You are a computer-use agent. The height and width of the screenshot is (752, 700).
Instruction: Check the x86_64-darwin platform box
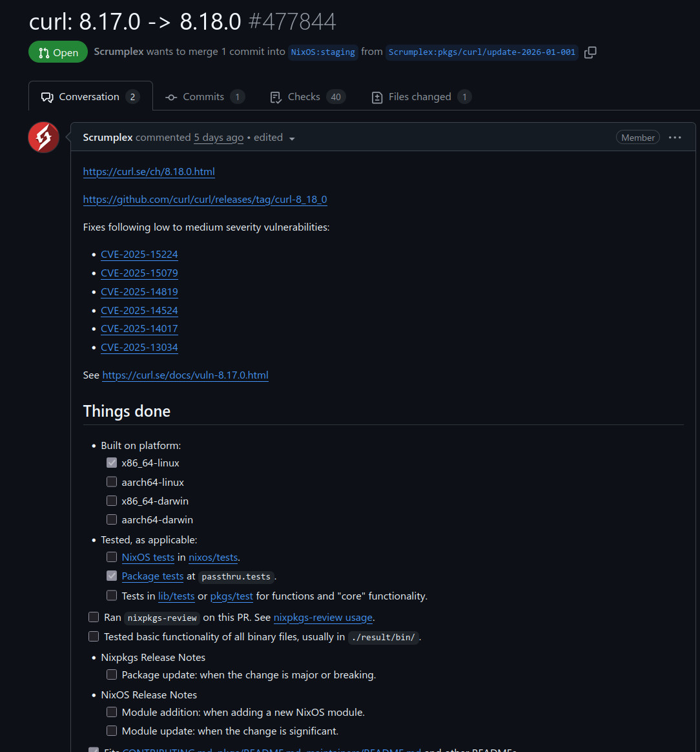112,501
